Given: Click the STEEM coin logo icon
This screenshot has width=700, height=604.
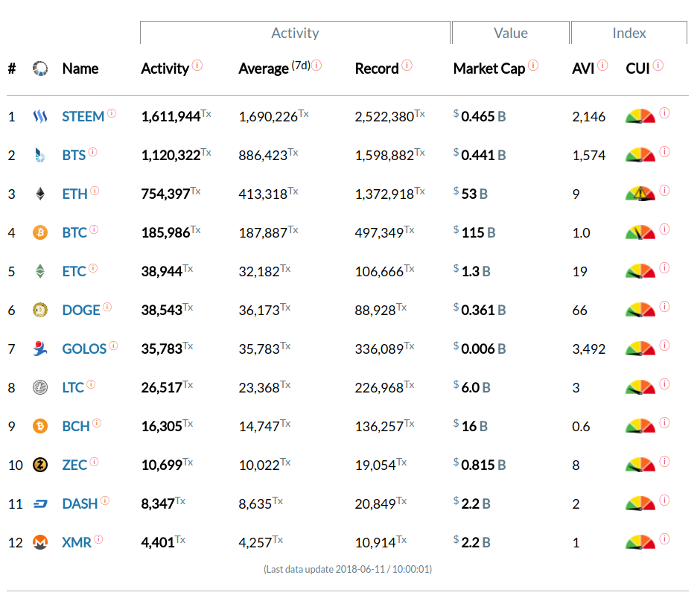Looking at the screenshot, I should coord(40,116).
